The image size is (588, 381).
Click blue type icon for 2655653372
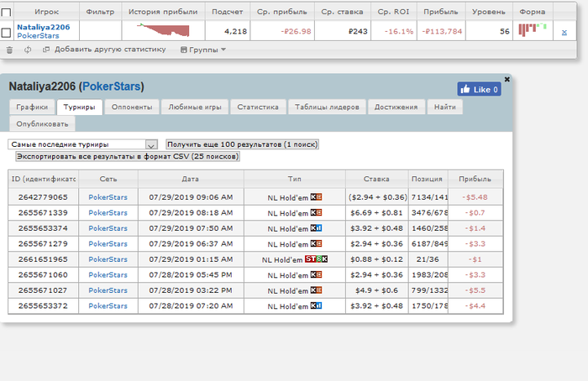[316, 305]
